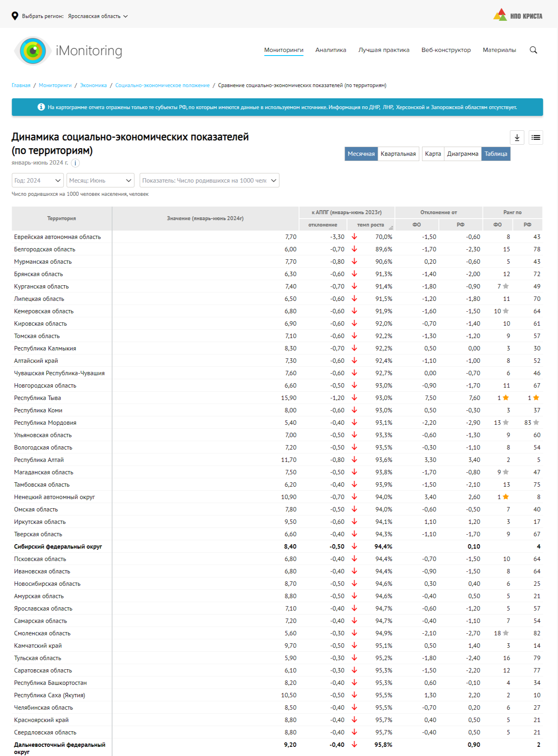Select the Месячная period toggle

pos(361,154)
